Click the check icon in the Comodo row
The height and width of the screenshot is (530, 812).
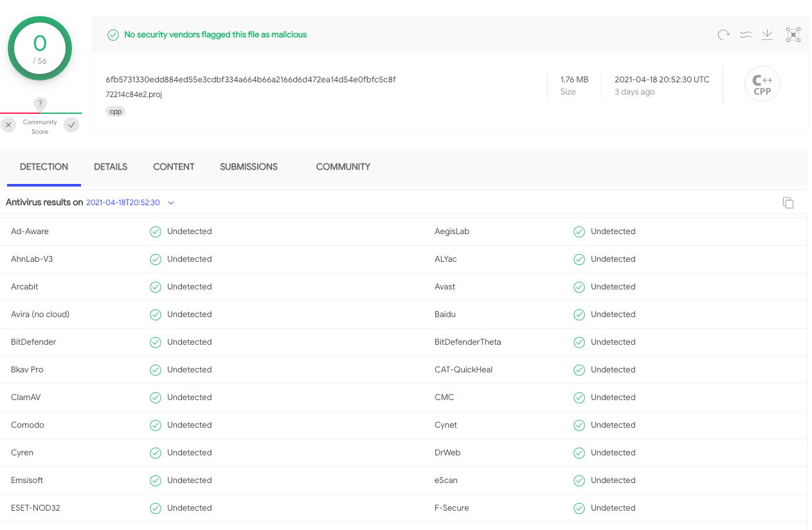[x=156, y=425]
